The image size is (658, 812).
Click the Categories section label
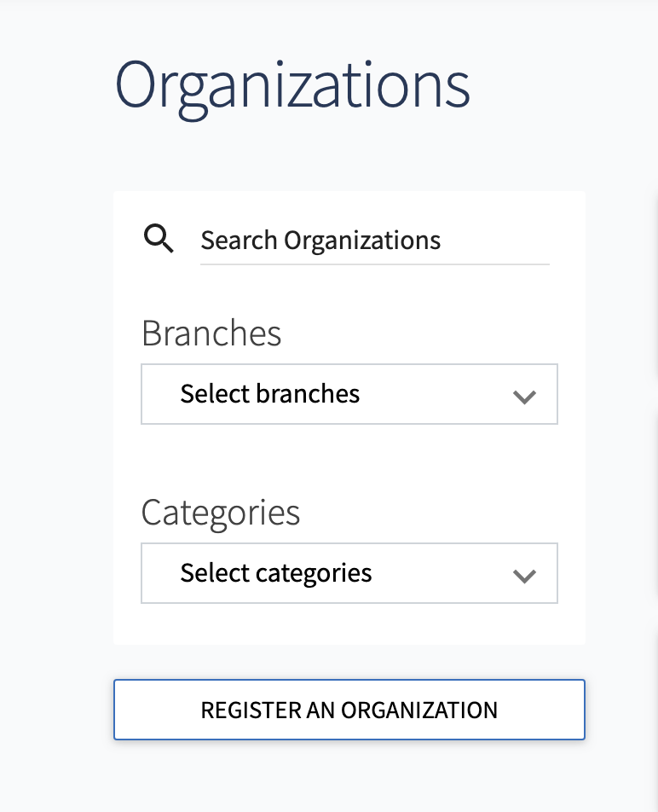[221, 513]
